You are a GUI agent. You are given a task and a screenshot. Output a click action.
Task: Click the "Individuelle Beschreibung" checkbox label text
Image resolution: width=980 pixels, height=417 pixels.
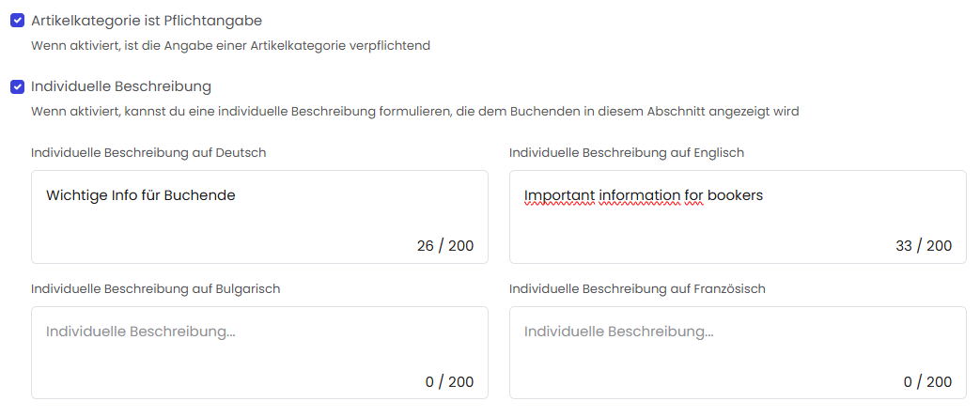tap(121, 86)
